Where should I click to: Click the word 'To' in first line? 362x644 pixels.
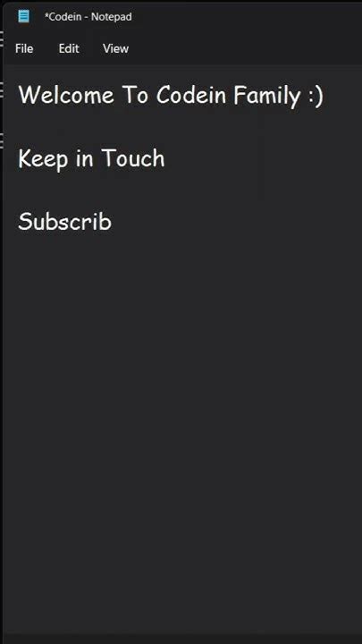[x=135, y=96]
